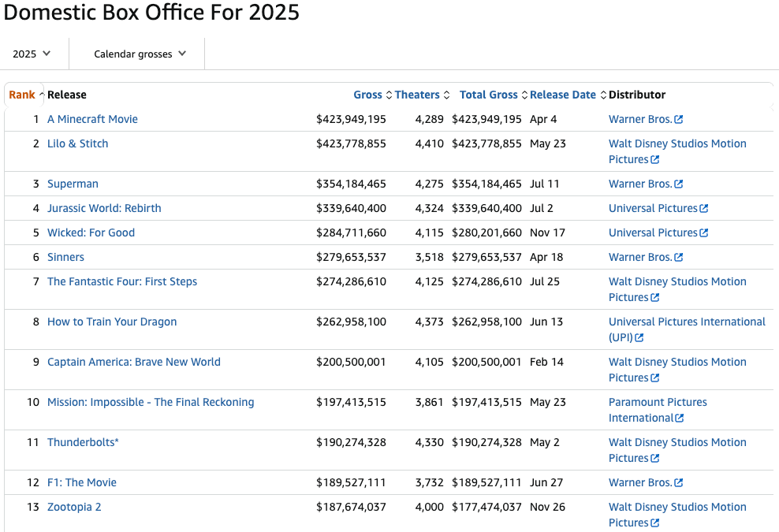Click the sort arrows icon beside Release Date

603,95
